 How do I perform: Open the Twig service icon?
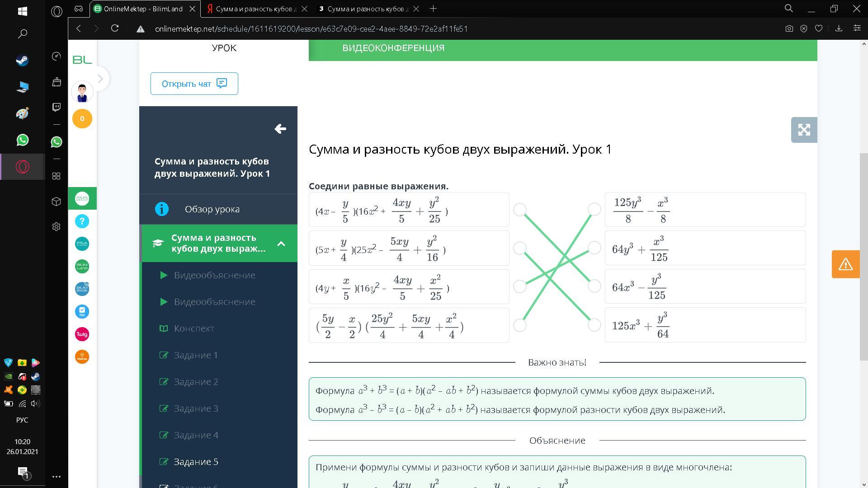coord(82,334)
